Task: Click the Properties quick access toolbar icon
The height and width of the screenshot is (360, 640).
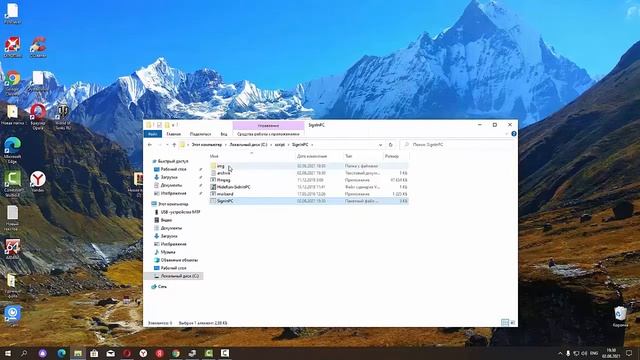Action: 159,125
